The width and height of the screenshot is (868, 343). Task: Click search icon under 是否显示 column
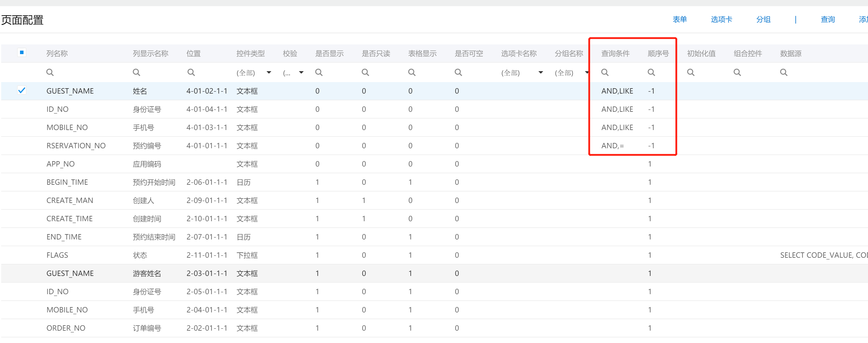pos(319,72)
